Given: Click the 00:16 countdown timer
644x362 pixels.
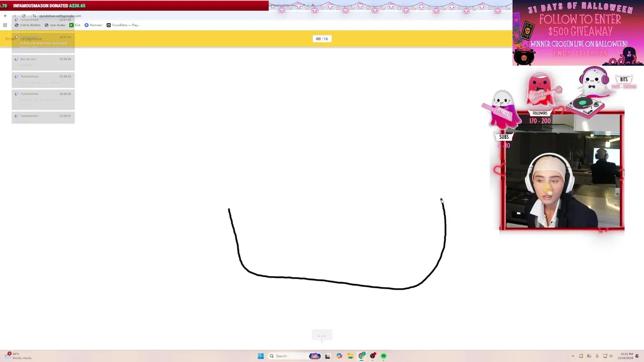Looking at the screenshot, I should click(322, 39).
